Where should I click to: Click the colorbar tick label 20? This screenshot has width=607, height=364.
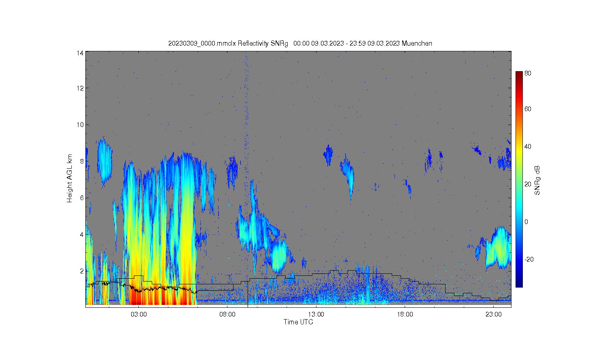528,184
